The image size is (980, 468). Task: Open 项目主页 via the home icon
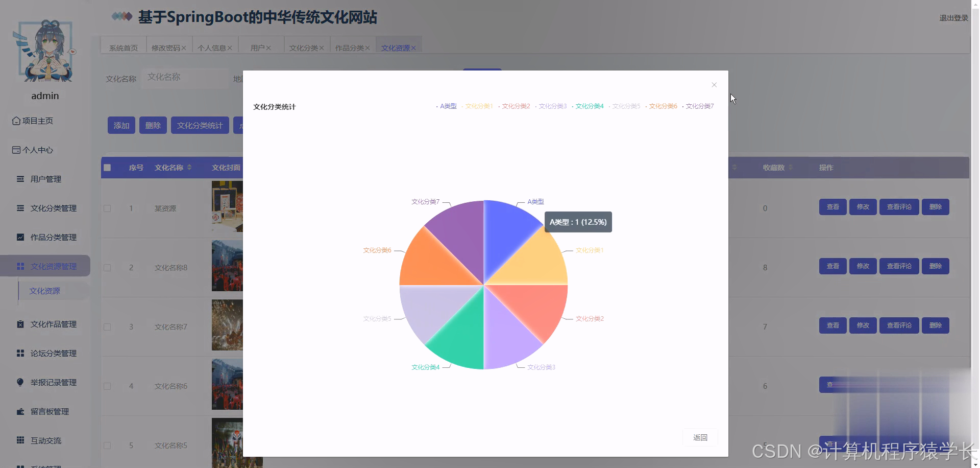pos(16,121)
